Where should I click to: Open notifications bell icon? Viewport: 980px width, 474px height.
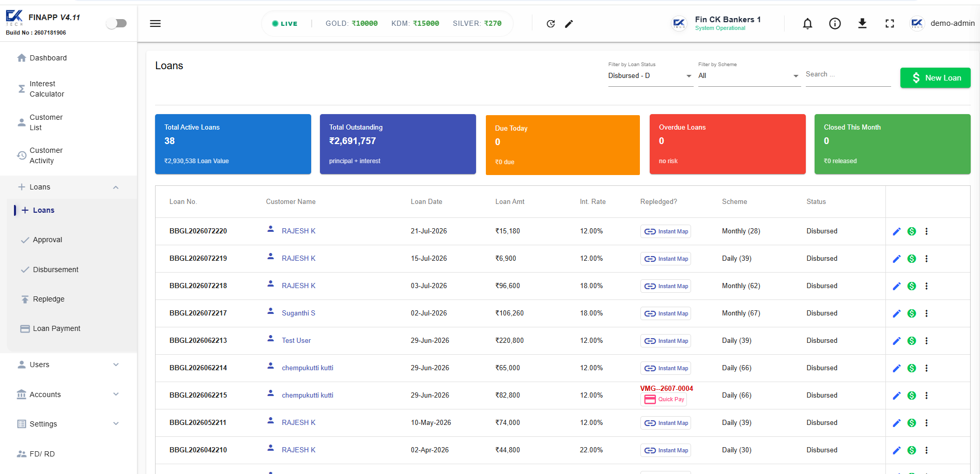click(x=807, y=23)
